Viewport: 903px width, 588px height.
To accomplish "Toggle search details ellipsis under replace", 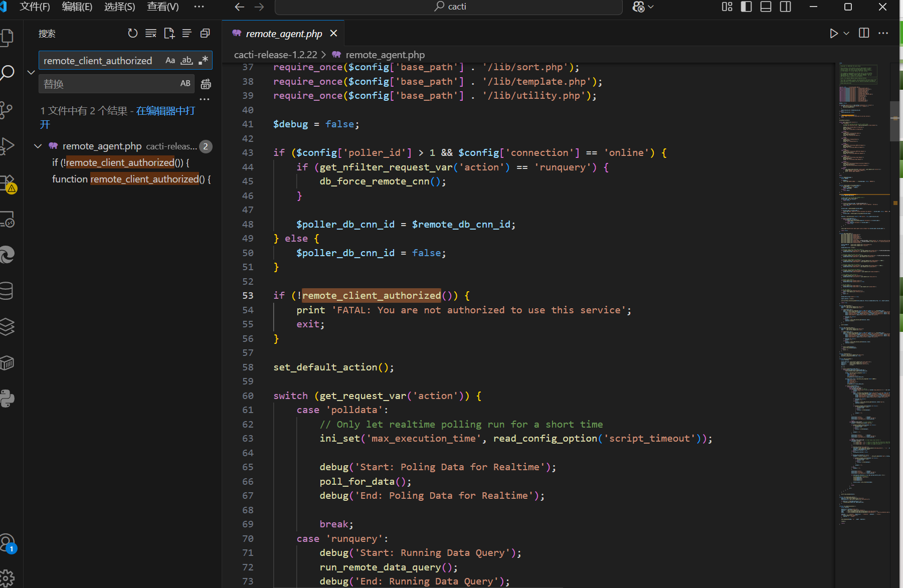I will point(205,99).
